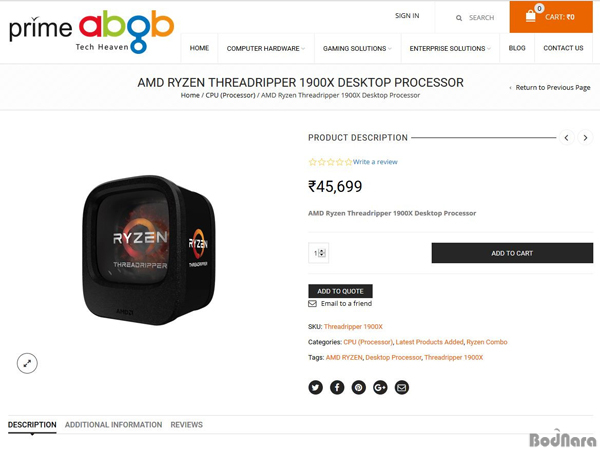Expand Gaming Solutions menu
This screenshot has width=600, height=450.
pyautogui.click(x=357, y=49)
